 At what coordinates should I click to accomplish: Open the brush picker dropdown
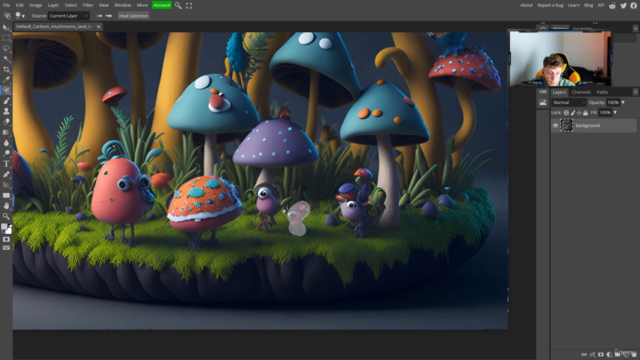20,16
